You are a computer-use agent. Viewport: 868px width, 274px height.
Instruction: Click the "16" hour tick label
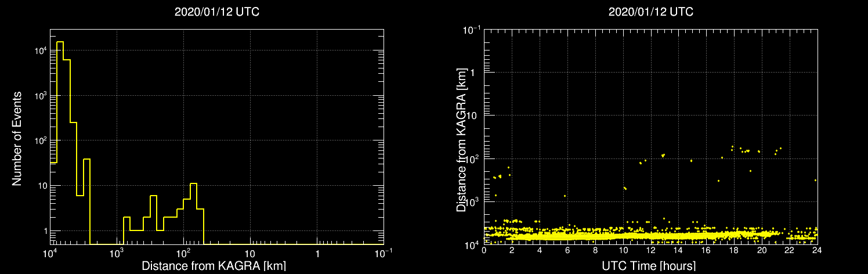tap(706, 251)
